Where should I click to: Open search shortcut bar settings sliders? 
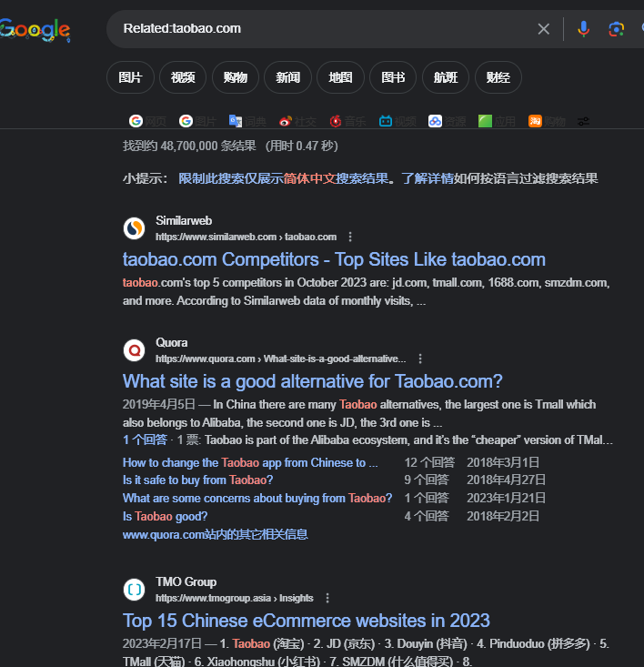(x=583, y=122)
